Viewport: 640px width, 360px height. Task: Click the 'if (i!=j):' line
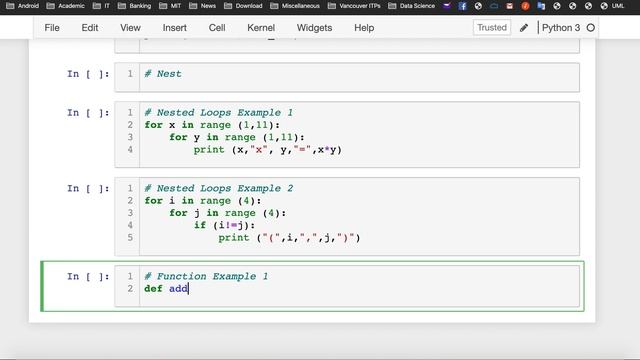coord(224,225)
